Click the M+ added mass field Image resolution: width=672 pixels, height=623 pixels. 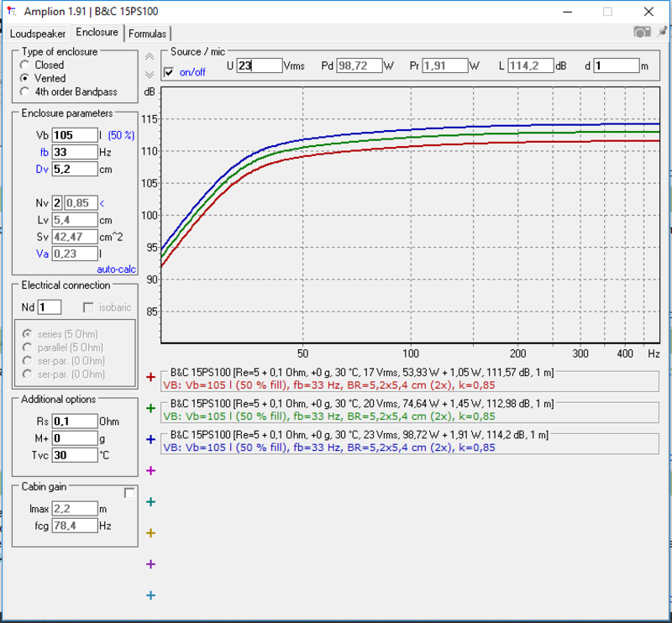(75, 438)
